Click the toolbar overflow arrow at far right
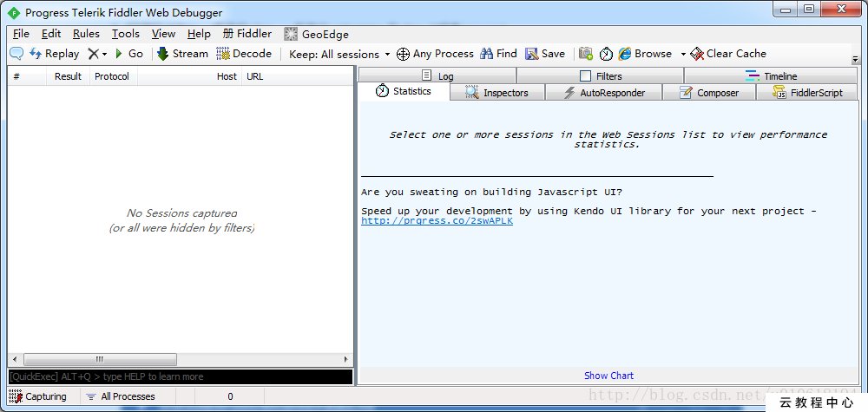868x412 pixels. pyautogui.click(x=855, y=59)
